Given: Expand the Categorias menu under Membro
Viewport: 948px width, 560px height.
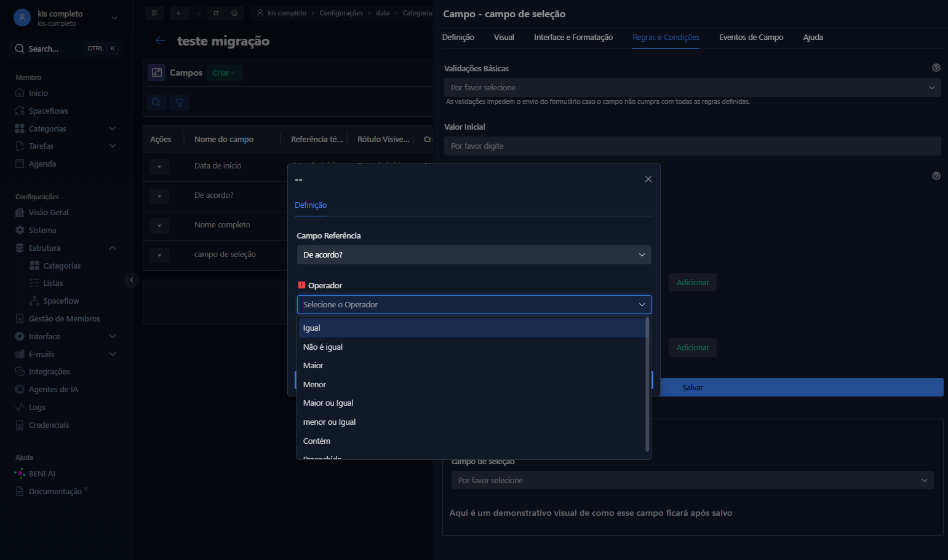Looking at the screenshot, I should 113,128.
